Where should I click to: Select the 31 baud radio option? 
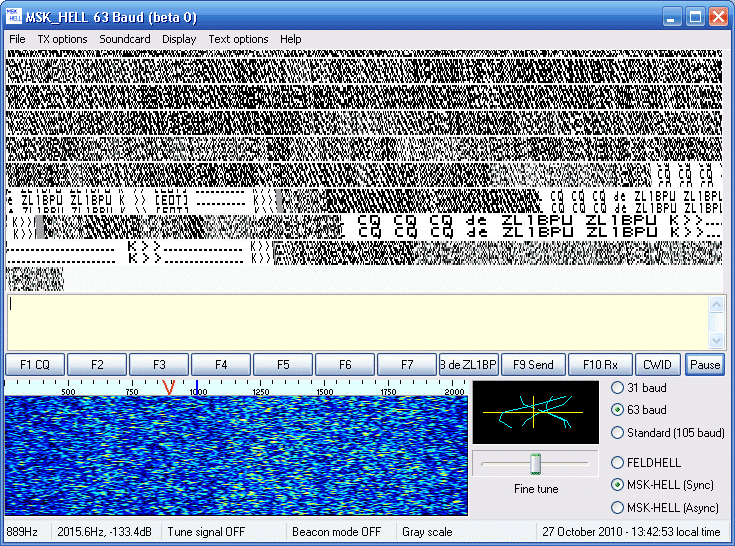click(618, 388)
